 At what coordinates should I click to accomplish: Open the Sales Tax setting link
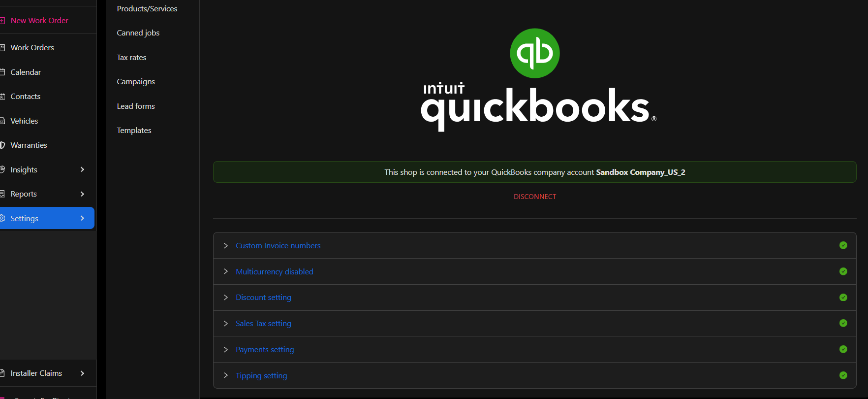point(263,324)
